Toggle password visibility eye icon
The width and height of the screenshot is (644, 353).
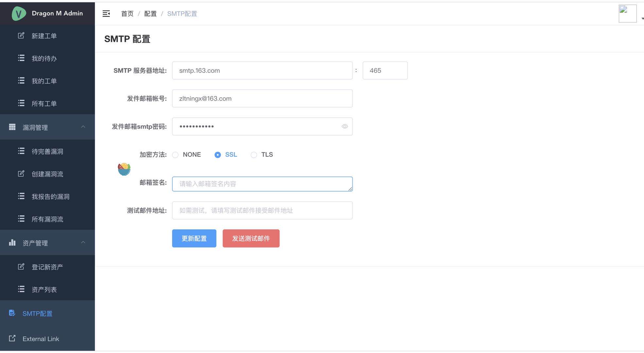coord(345,126)
